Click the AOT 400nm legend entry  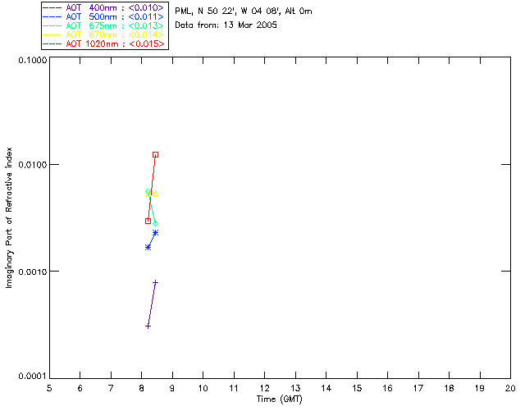(x=104, y=7)
